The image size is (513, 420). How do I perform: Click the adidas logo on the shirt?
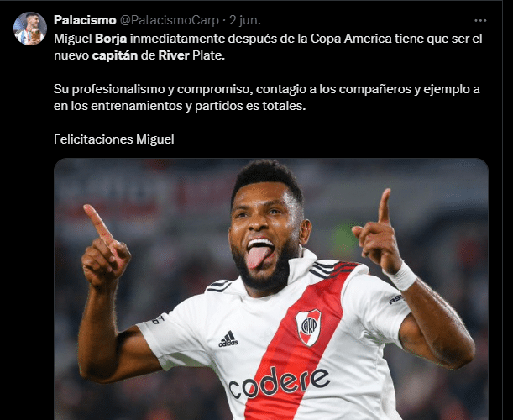(228, 339)
